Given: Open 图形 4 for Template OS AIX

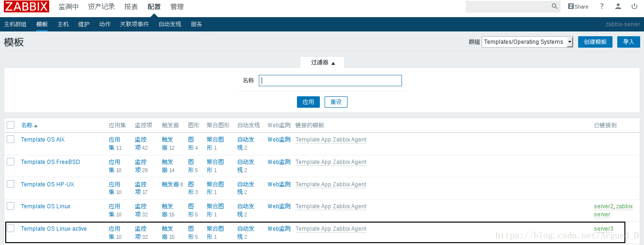Looking at the screenshot, I should click(191, 143).
